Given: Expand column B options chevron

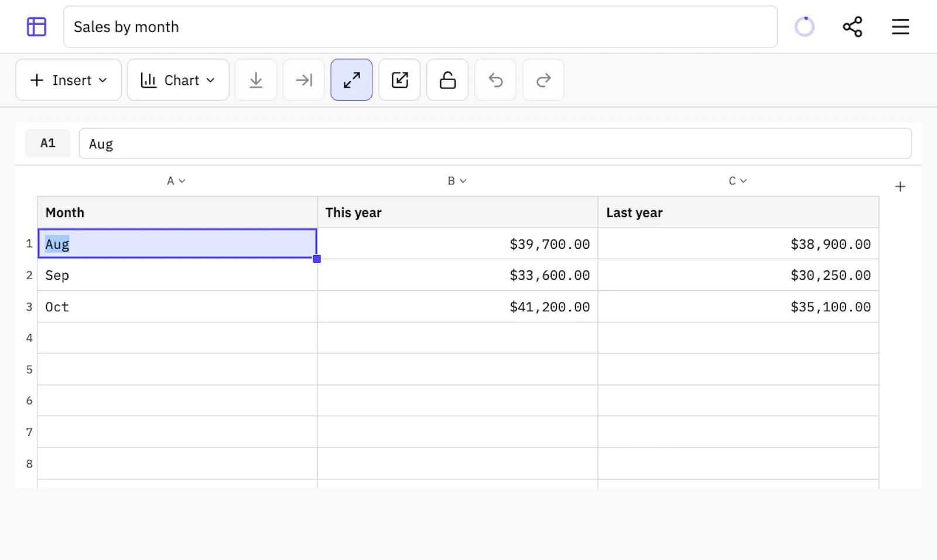Looking at the screenshot, I should point(463,181).
